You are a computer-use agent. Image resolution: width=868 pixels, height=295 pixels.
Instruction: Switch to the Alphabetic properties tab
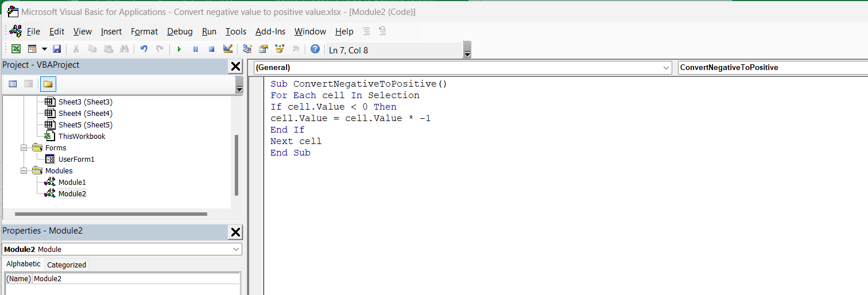coord(23,264)
